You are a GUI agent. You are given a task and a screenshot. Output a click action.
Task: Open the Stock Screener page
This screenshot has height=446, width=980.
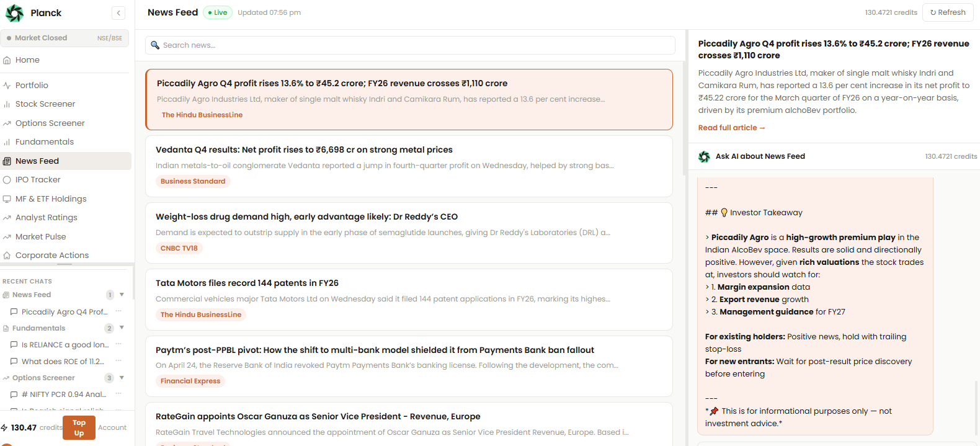pyautogui.click(x=45, y=104)
